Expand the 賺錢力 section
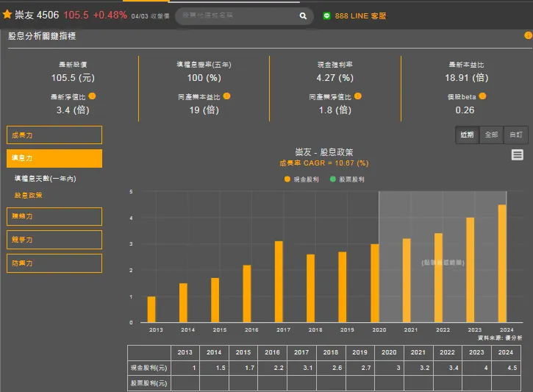Image resolution: width=533 pixels, height=392 pixels. (x=54, y=216)
